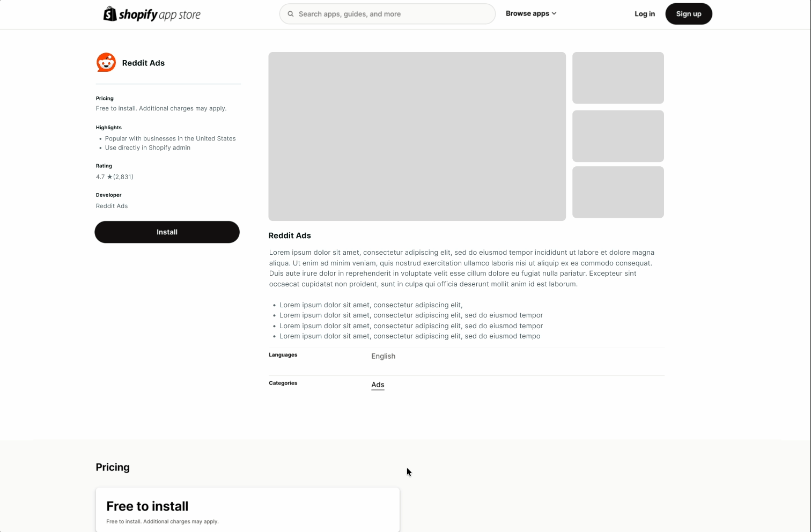Open the Browse apps dropdown
The width and height of the screenshot is (811, 532).
point(530,13)
